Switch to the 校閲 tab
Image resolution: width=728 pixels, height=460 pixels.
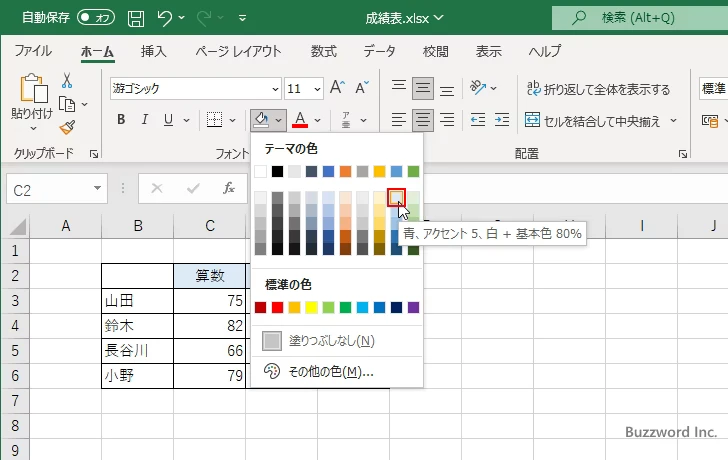(436, 51)
